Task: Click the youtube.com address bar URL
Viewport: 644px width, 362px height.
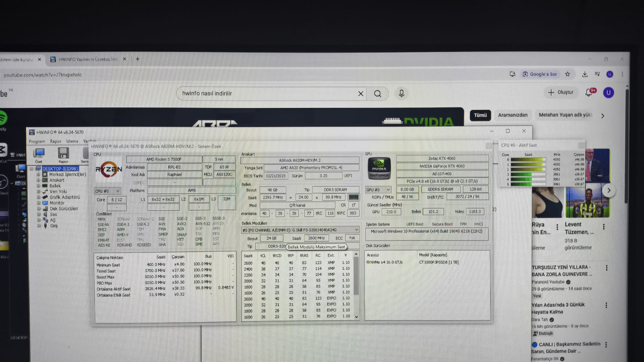Action: pyautogui.click(x=43, y=75)
